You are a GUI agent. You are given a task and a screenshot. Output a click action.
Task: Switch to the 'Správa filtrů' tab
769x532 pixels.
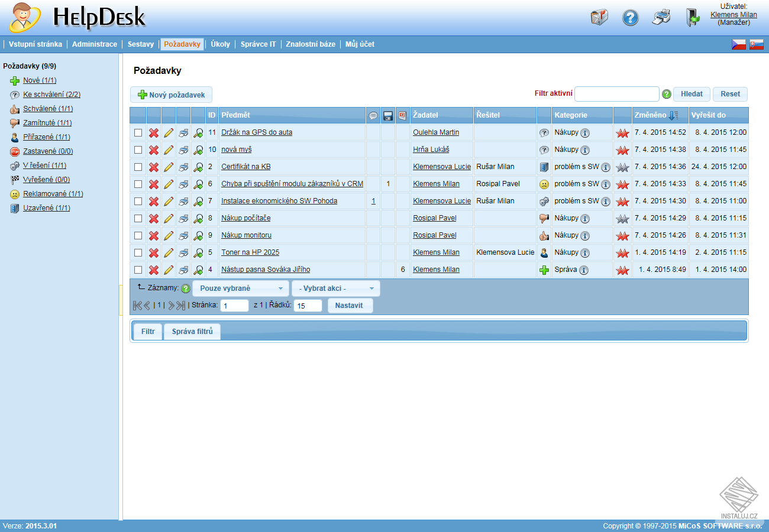pos(192,332)
